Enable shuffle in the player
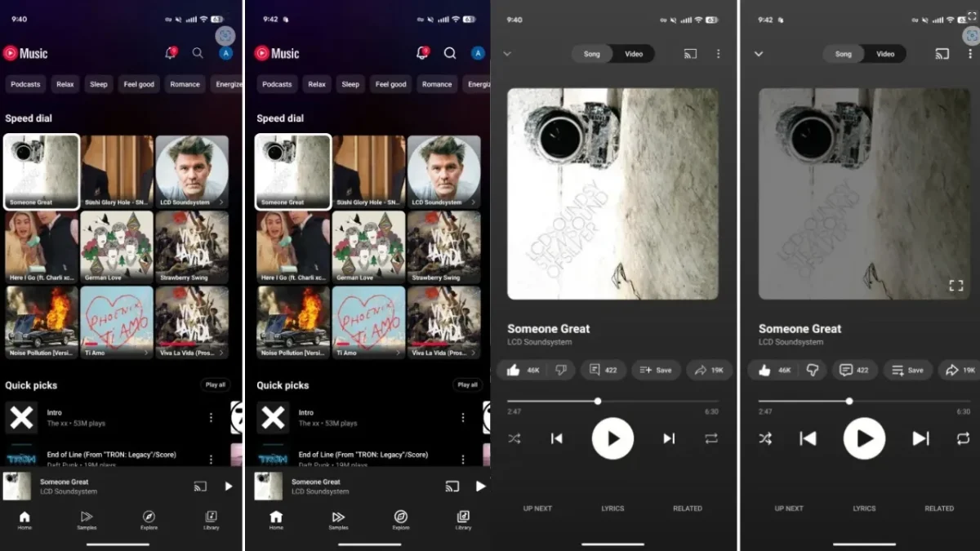The image size is (980, 551). 514,438
